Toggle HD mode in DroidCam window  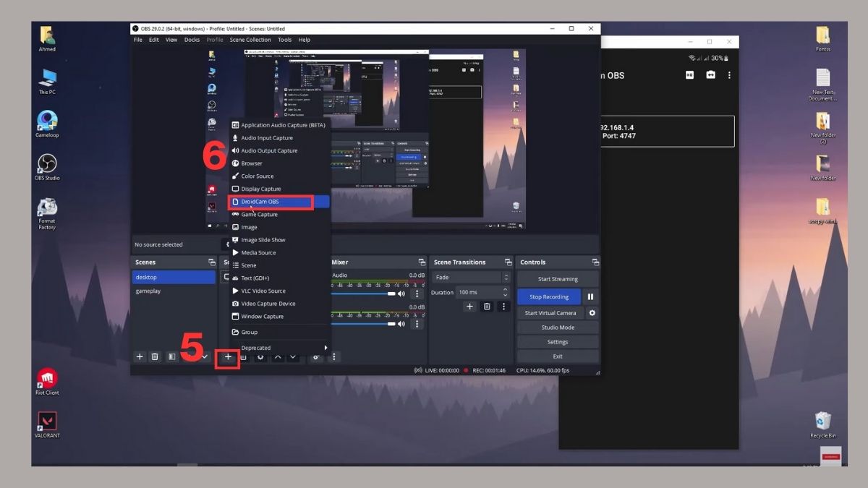point(689,75)
